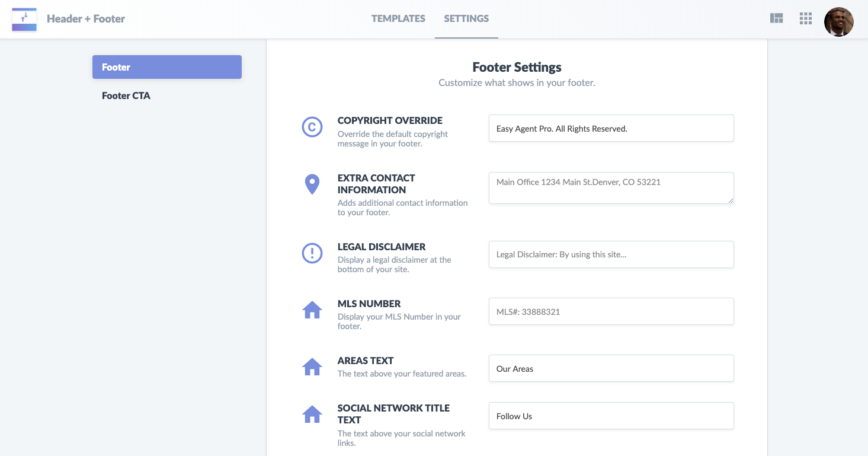Viewport: 868px width, 456px height.
Task: Focus the Social Network Title input containing Follow Us
Action: (611, 416)
